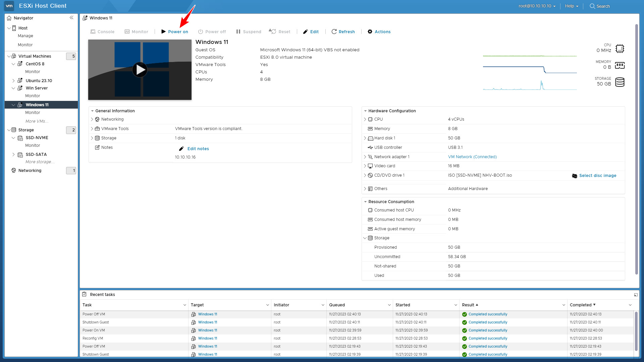Click the Search magnifier in header

tap(592, 6)
